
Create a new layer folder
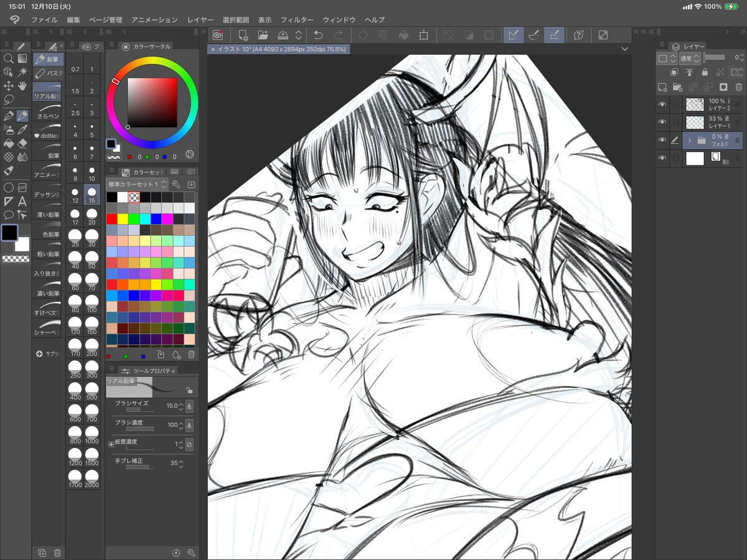pos(678,86)
